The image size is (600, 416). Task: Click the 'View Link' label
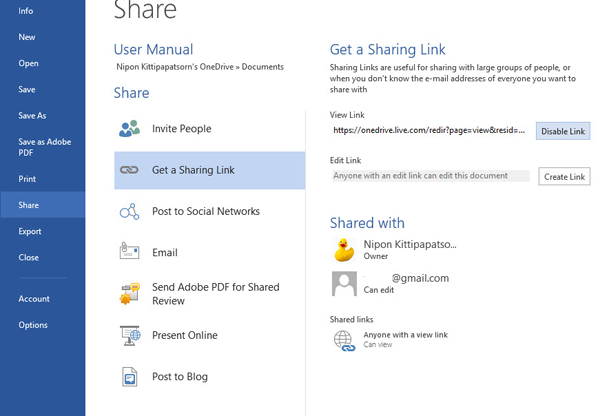click(347, 115)
